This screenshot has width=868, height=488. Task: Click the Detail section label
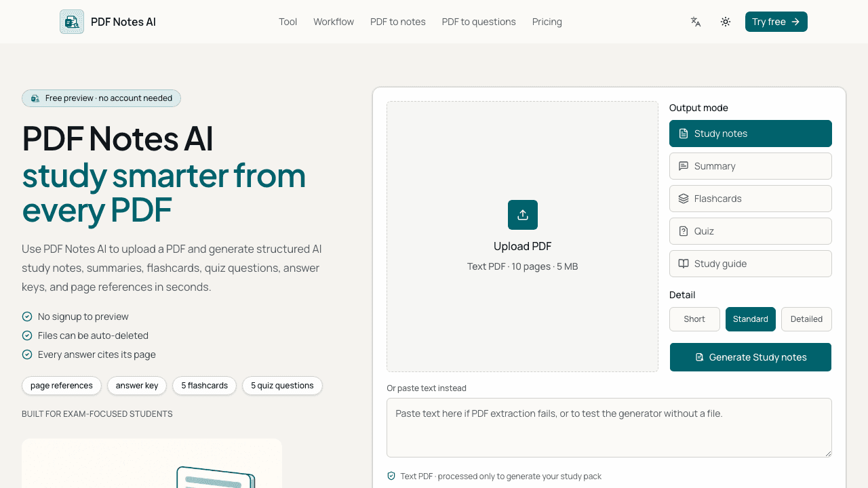click(x=682, y=295)
